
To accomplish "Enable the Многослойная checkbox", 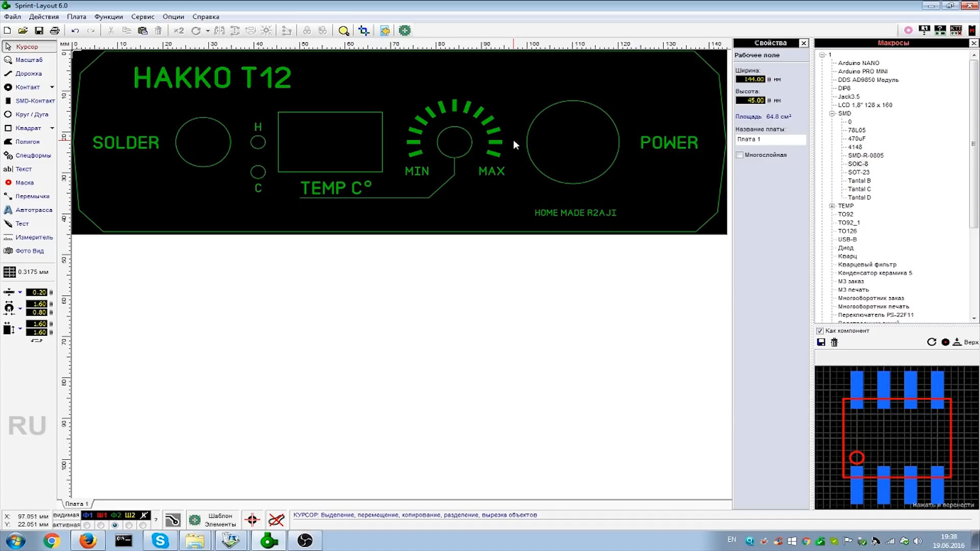I will click(x=740, y=155).
